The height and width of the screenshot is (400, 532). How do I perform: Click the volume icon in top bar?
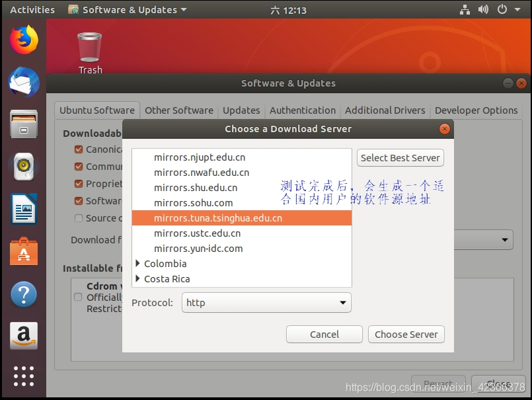tap(483, 9)
